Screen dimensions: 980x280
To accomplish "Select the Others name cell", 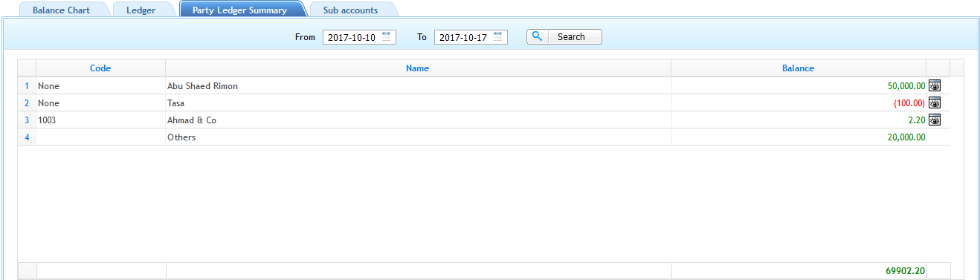I will [418, 137].
